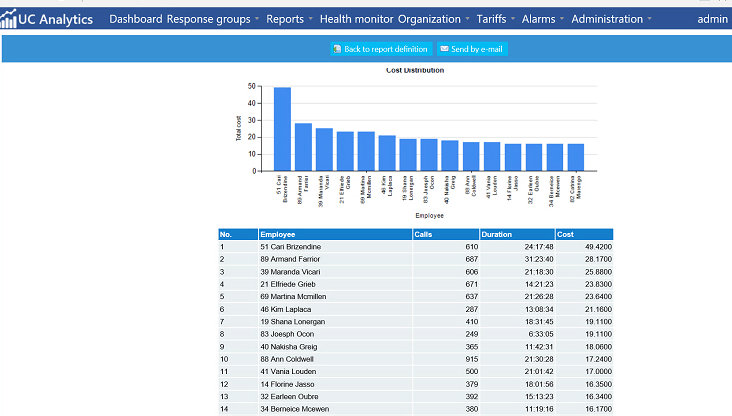Click the admin user label

pyautogui.click(x=712, y=19)
